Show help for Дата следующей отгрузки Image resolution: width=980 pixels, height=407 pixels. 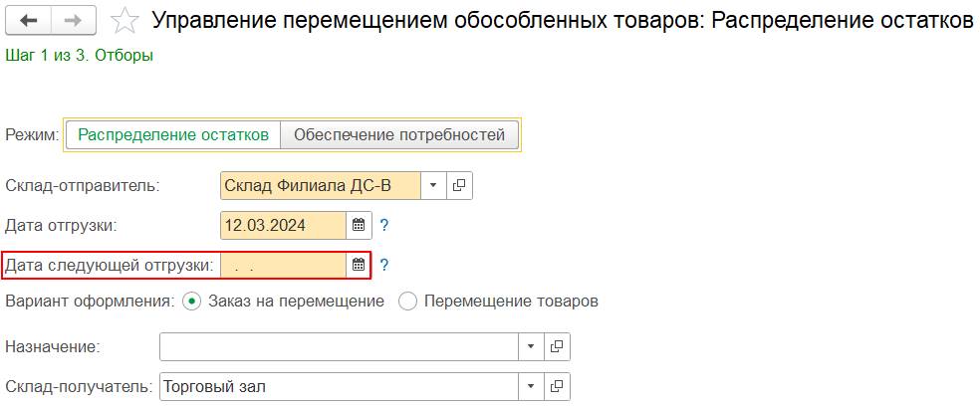(x=384, y=265)
